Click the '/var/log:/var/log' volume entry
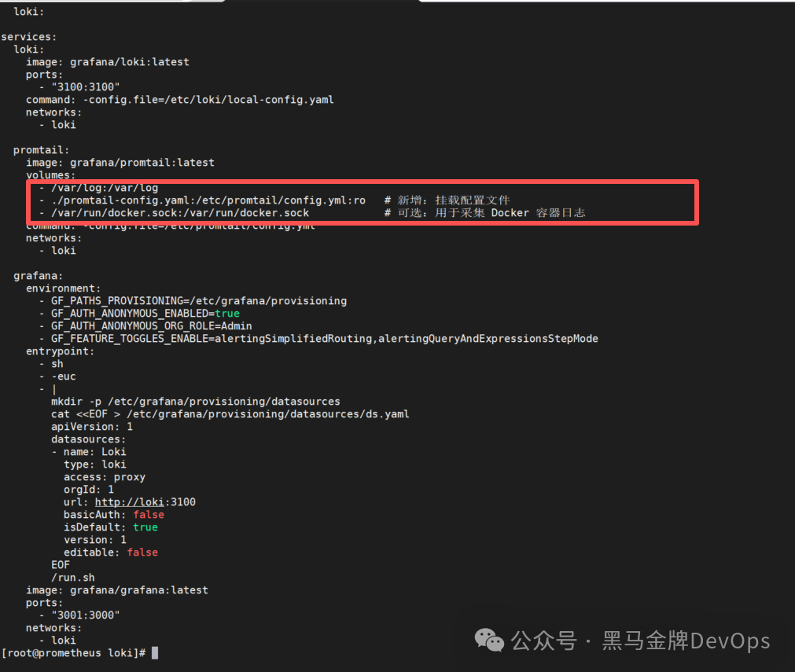 (x=105, y=188)
